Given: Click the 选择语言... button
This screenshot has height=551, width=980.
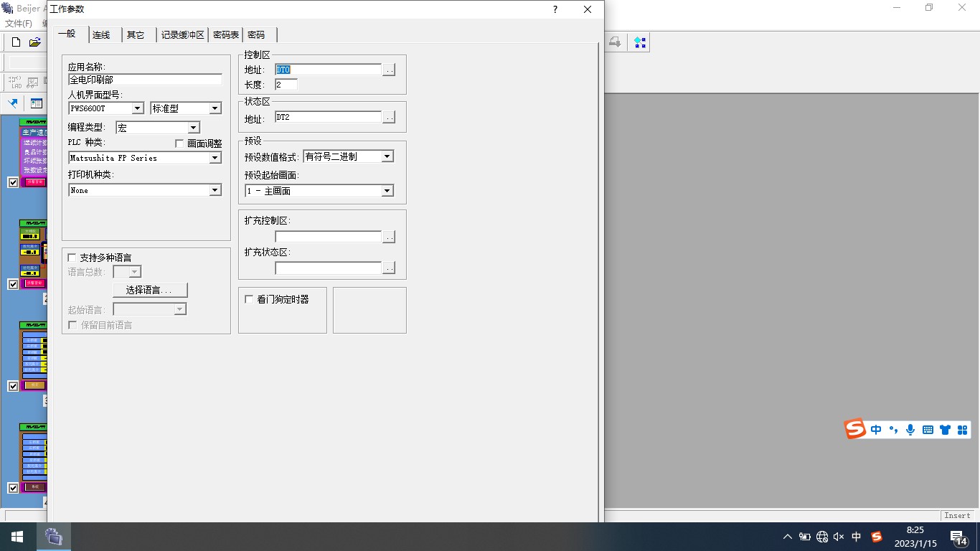Looking at the screenshot, I should (x=150, y=290).
